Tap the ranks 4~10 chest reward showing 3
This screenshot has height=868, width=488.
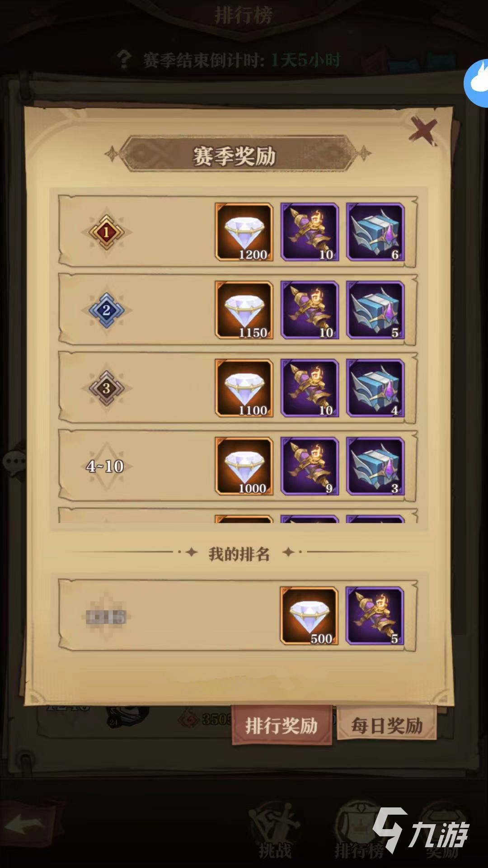375,466
